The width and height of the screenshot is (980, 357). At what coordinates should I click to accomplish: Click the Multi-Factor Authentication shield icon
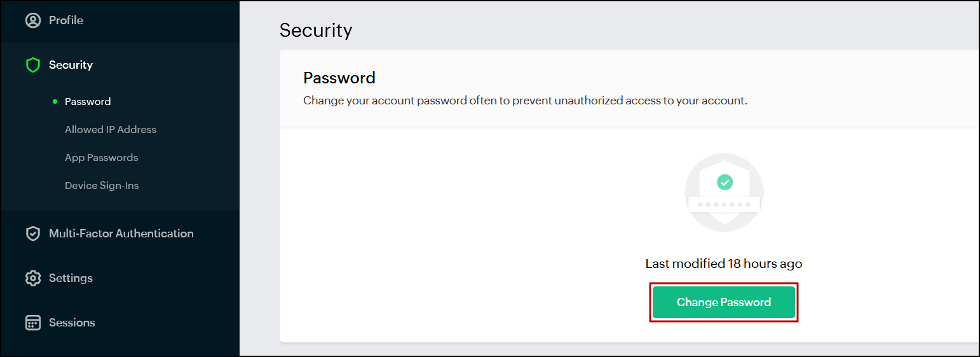tap(32, 234)
